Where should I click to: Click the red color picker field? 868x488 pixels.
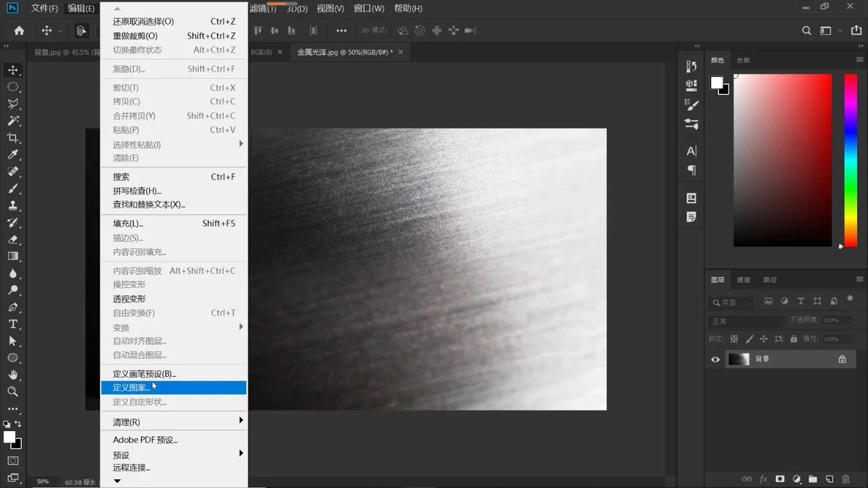pos(783,160)
